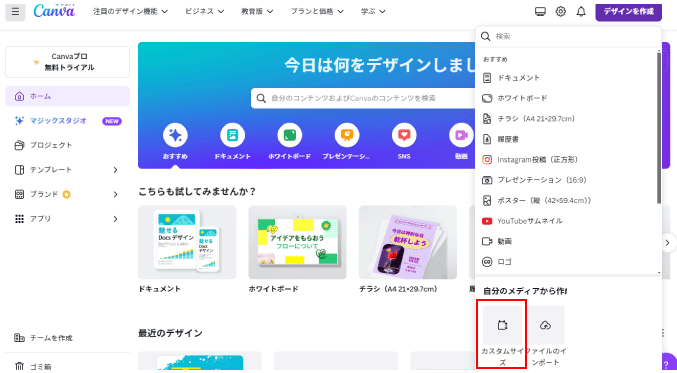Screen dimensions: 677x373
Task: Click the main content search field
Action: pos(363,98)
